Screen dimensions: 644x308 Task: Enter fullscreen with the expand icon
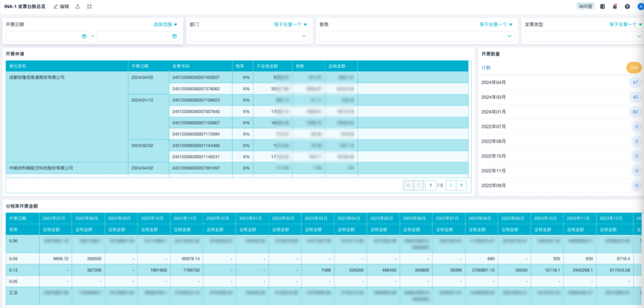[x=90, y=7]
